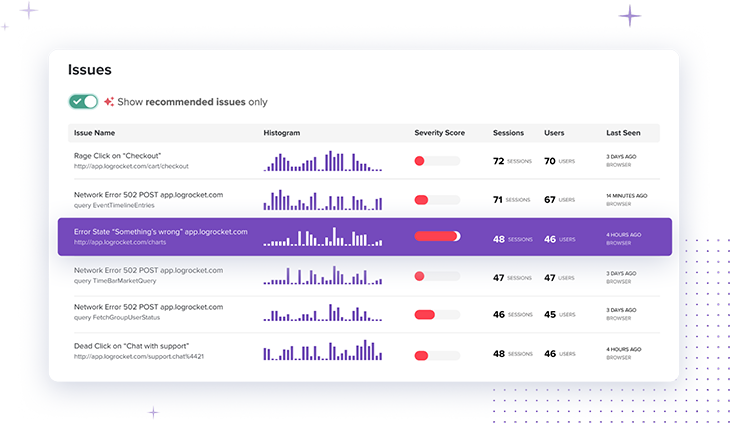The image size is (730, 423).
Task: View histogram for EventTimelineEntries network error
Action: [x=323, y=200]
